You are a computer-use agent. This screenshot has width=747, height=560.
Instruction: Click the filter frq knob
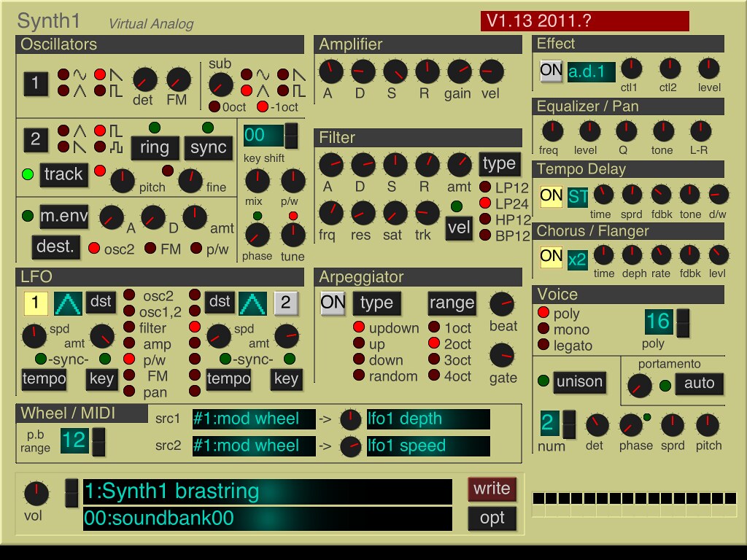pyautogui.click(x=331, y=214)
